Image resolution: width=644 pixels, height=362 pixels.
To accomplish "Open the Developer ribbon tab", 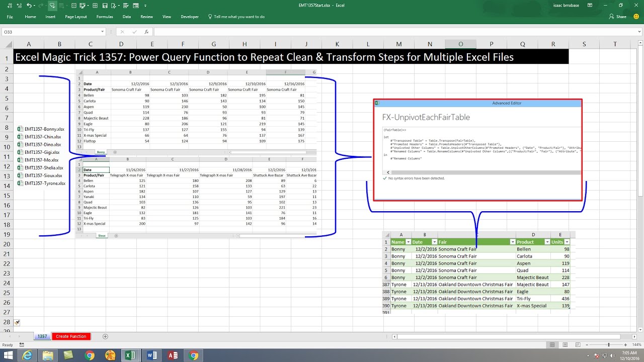I will (190, 17).
